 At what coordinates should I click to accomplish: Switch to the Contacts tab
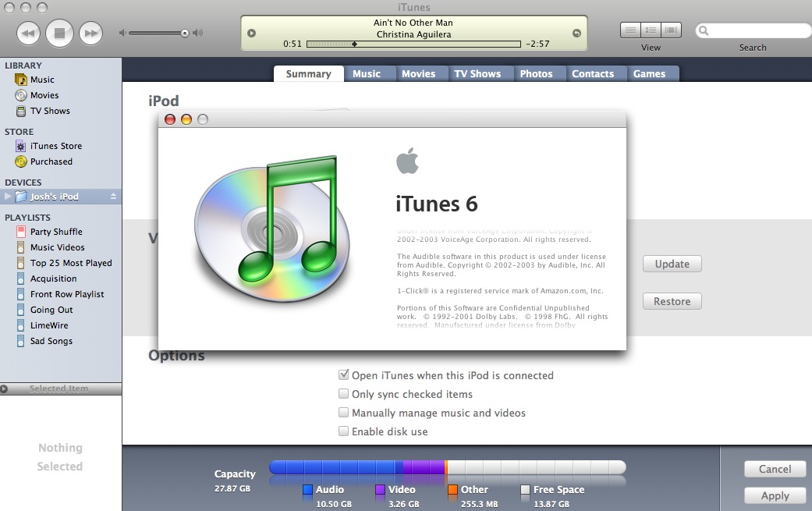pos(593,73)
